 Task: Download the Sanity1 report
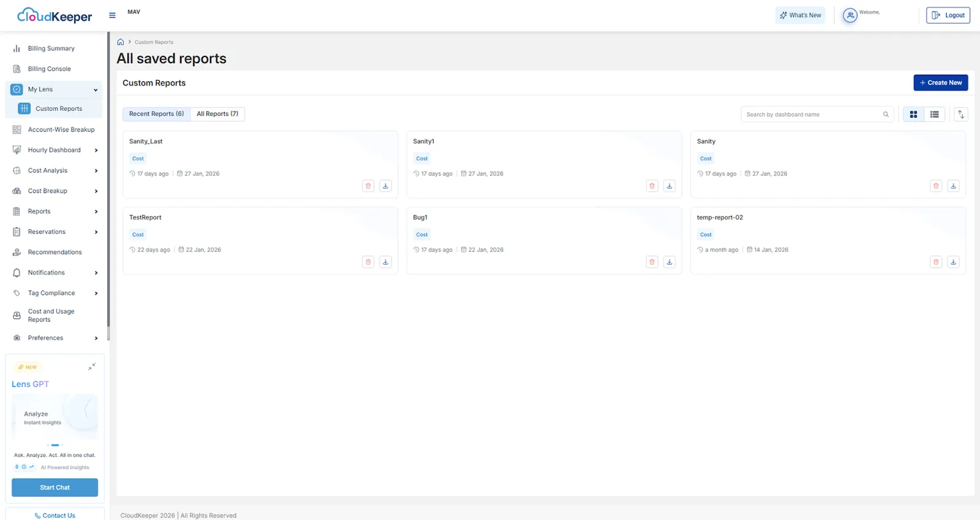pos(669,186)
